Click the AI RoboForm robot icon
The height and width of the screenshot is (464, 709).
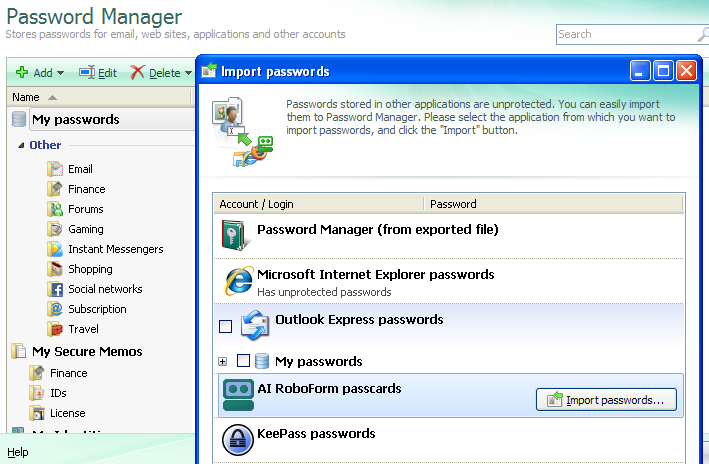click(x=238, y=395)
